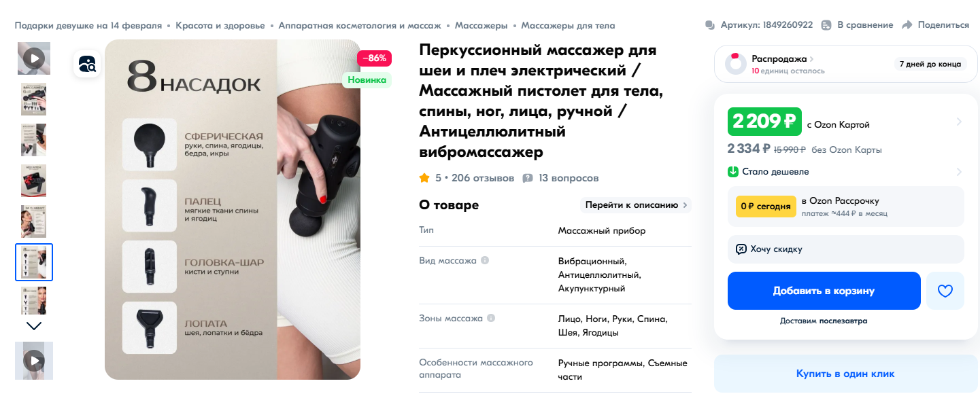The image size is (980, 394).
Task: Click the compare icon В сравнение
Action: pos(826,25)
